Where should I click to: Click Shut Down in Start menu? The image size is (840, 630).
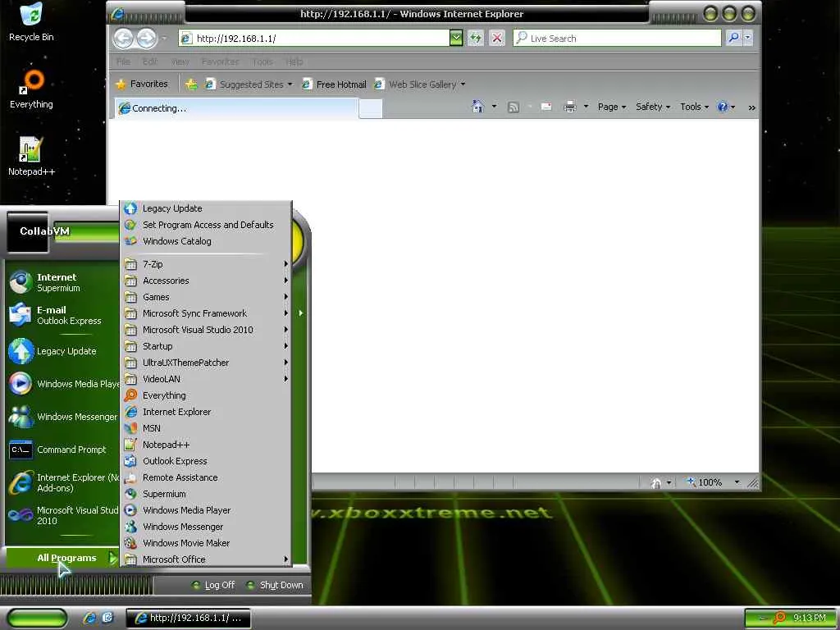(275, 585)
